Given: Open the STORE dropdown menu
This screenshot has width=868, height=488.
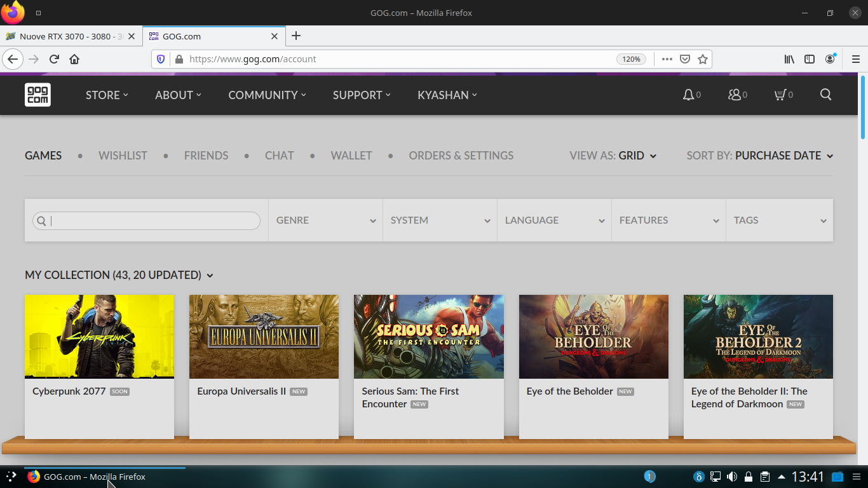Looking at the screenshot, I should (107, 95).
